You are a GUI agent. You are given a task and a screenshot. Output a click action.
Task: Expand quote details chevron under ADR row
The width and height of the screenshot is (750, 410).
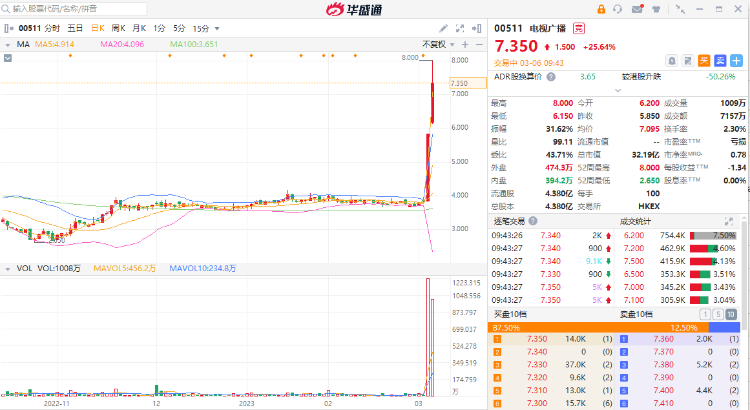tap(618, 90)
